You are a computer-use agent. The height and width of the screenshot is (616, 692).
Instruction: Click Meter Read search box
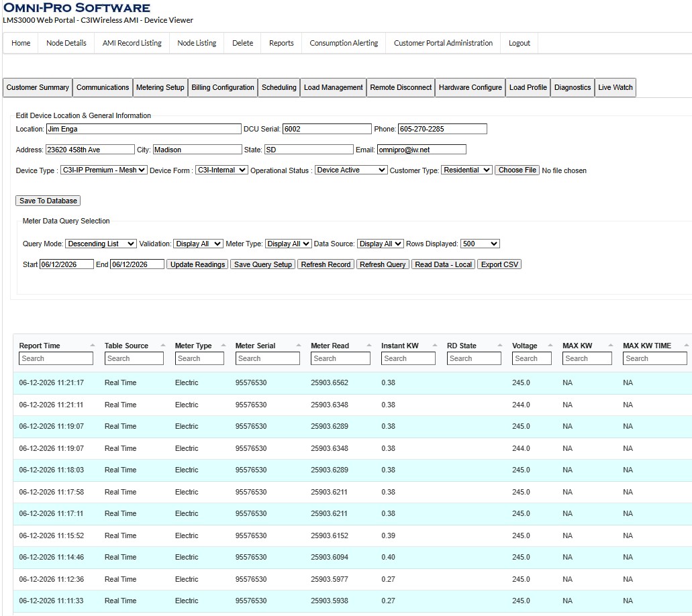(341, 358)
